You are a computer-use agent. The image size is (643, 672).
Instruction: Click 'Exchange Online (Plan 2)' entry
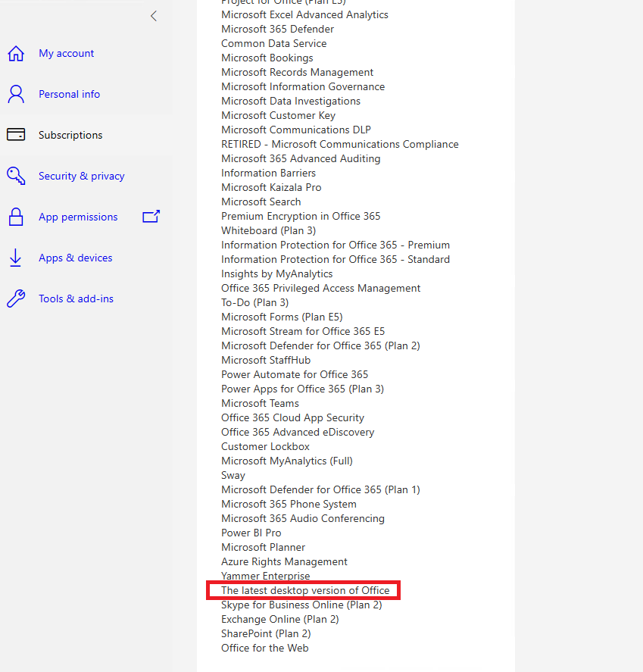coord(280,619)
